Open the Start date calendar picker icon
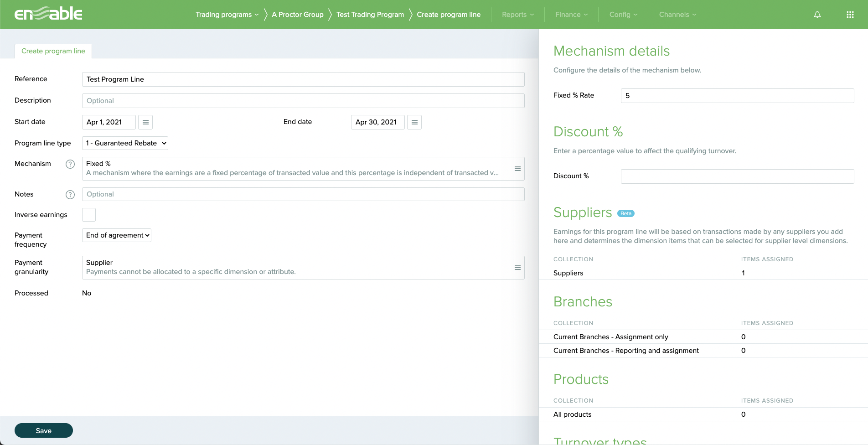 click(x=145, y=122)
